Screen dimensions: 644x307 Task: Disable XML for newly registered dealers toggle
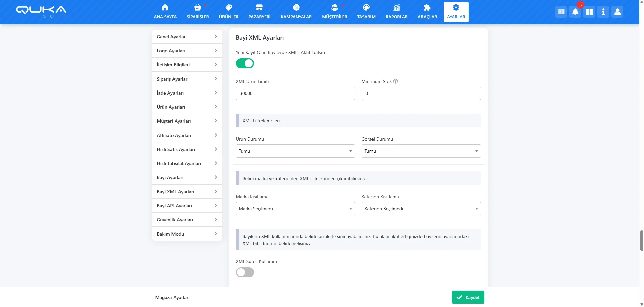coord(245,63)
